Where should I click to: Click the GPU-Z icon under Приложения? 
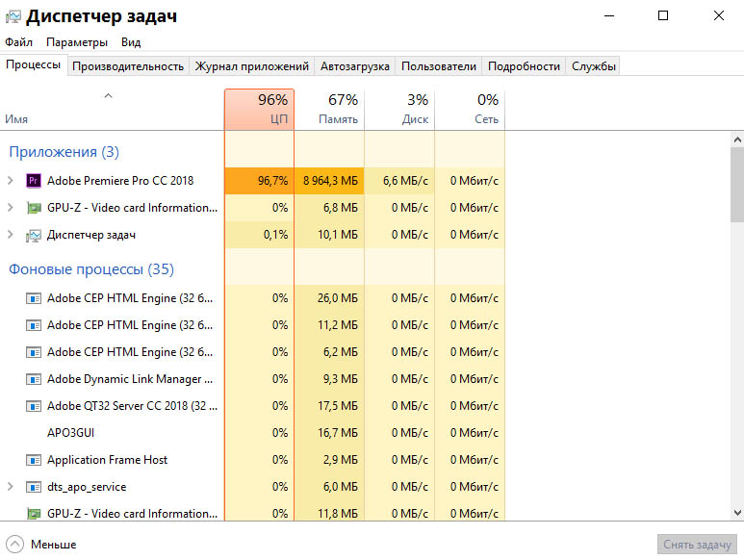point(34,208)
